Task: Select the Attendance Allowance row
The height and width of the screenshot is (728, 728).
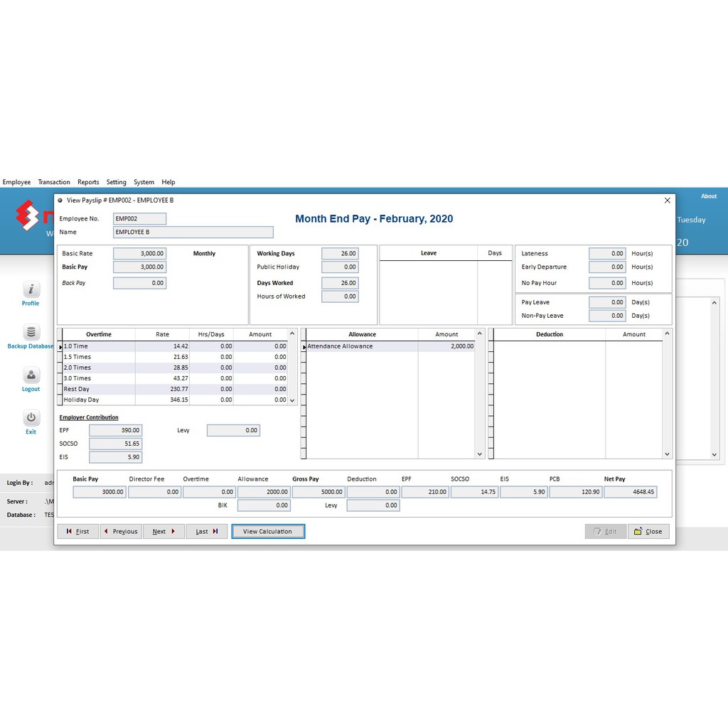Action: pyautogui.click(x=361, y=346)
